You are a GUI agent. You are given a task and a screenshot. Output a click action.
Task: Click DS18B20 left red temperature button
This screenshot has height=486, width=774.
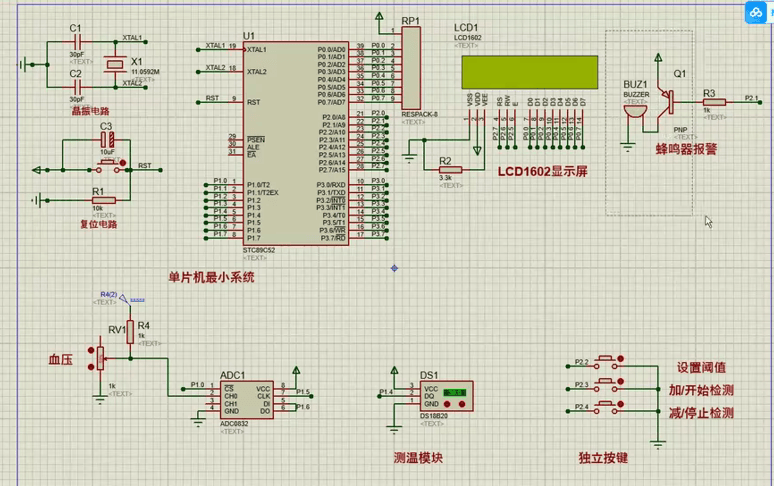click(449, 402)
